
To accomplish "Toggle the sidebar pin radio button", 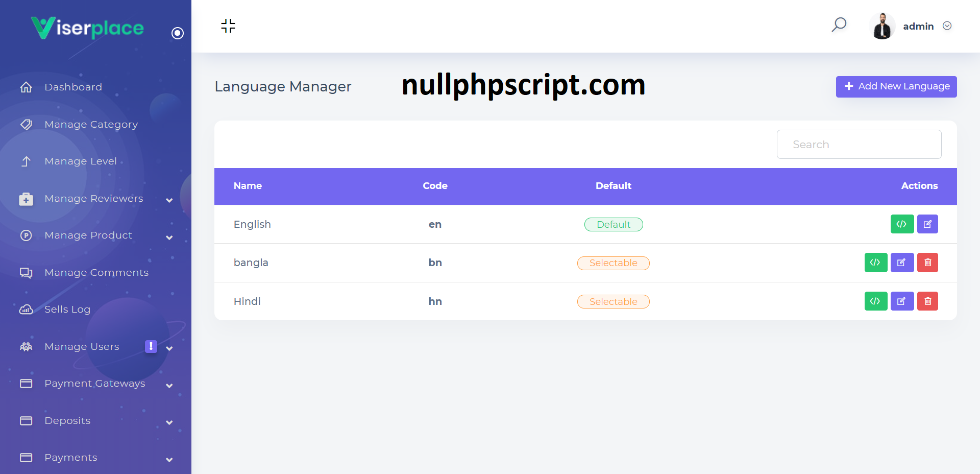I will pos(178,33).
